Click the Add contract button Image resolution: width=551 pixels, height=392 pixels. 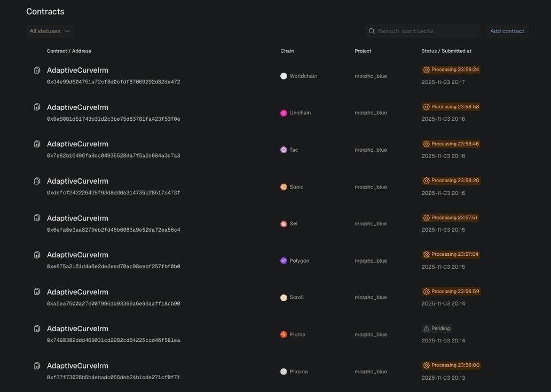coord(507,31)
